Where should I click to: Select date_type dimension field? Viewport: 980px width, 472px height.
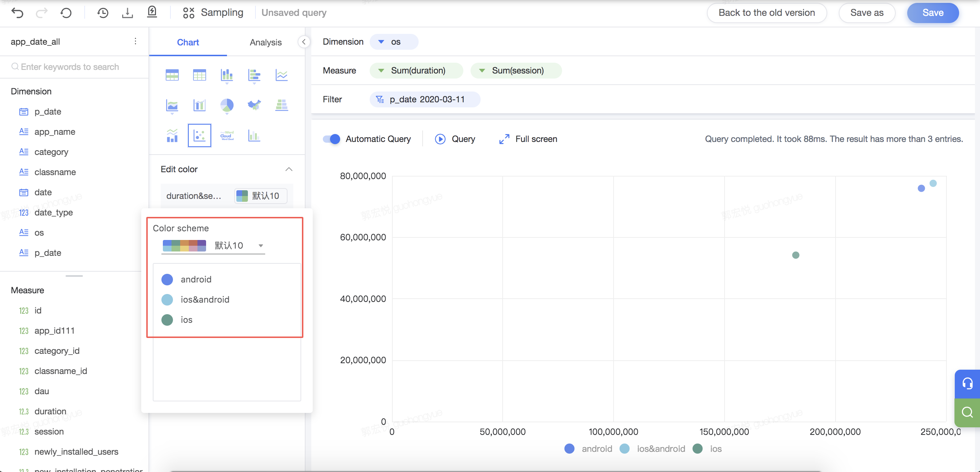tap(54, 212)
